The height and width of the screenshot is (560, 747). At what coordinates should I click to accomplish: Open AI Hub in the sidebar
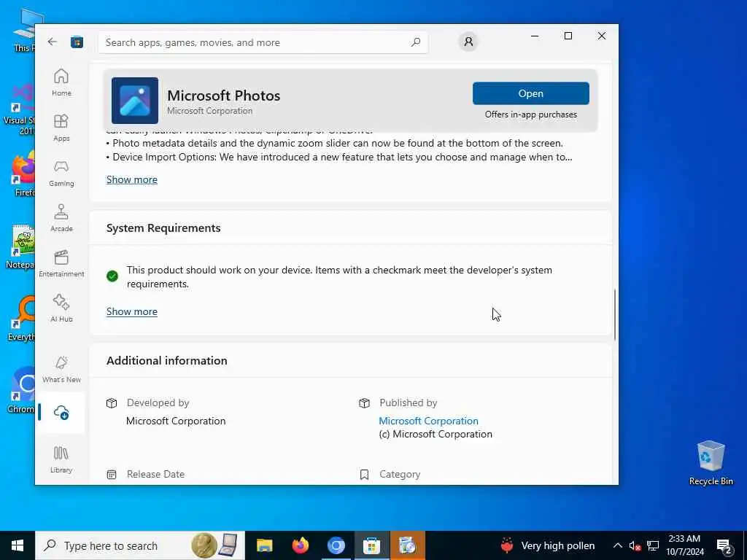tap(61, 308)
